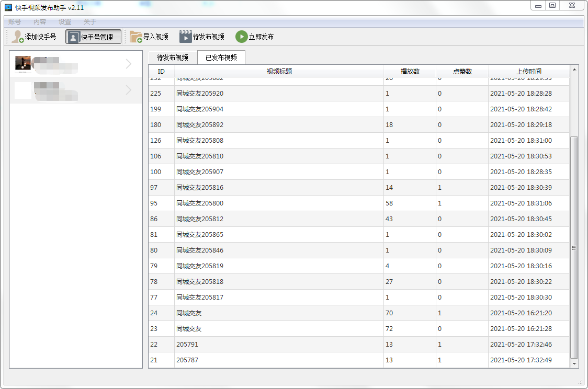The image size is (588, 389).
Task: Select row 同城交友205920
Action: click(x=359, y=93)
